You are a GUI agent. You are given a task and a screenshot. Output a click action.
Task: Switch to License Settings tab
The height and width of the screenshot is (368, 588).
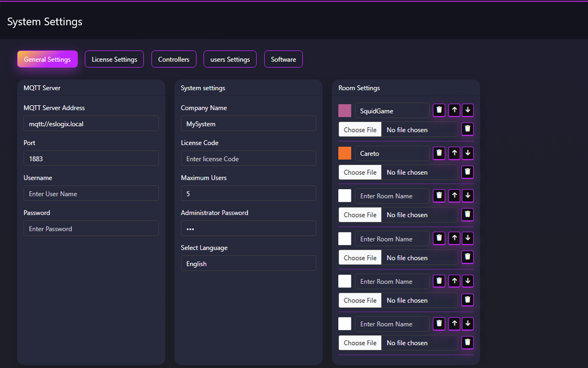[x=114, y=59]
